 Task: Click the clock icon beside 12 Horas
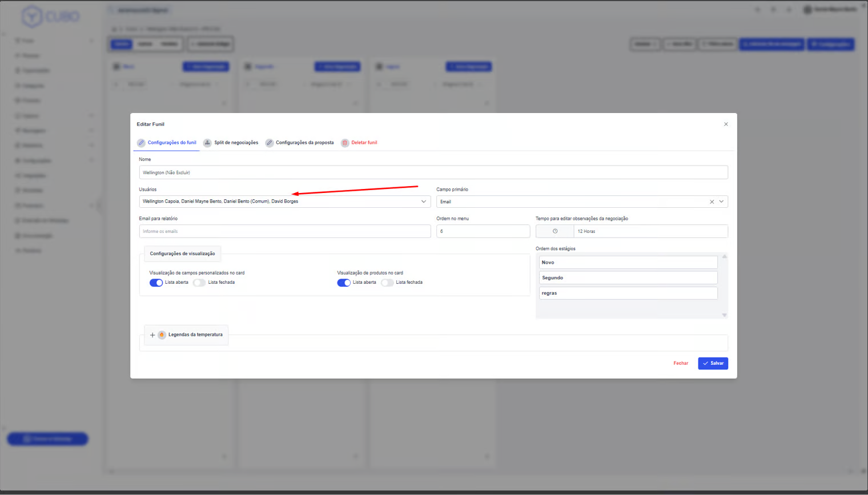[x=555, y=231]
